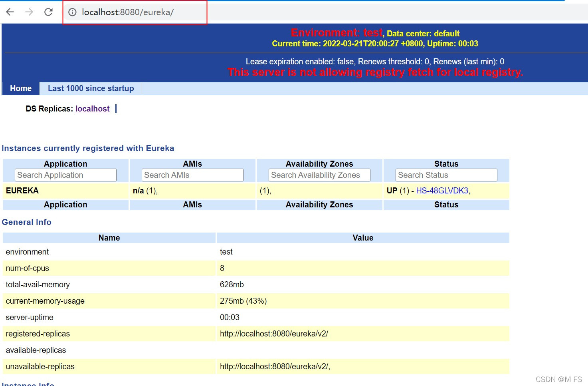Select the 00:03 server-uptime value
This screenshot has height=386, width=588.
coord(230,317)
